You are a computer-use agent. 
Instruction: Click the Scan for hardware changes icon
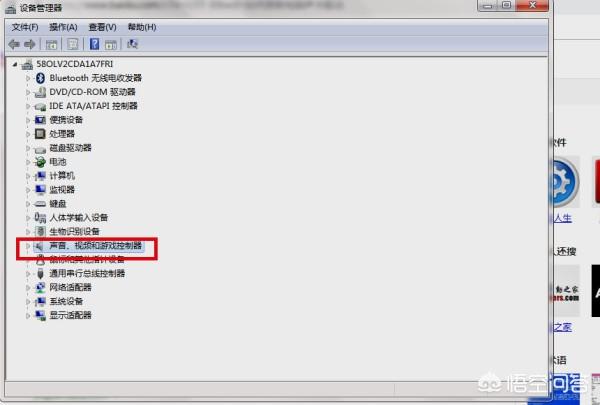pyautogui.click(x=132, y=44)
